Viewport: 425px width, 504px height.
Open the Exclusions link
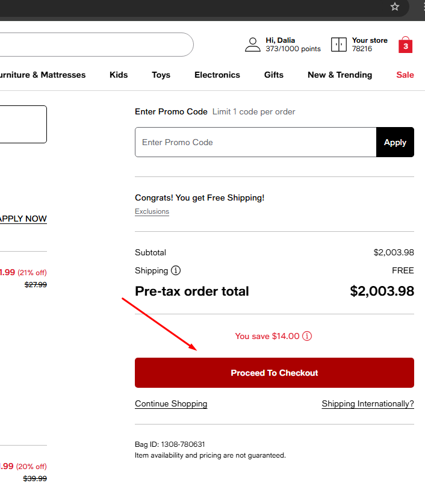coord(152,211)
